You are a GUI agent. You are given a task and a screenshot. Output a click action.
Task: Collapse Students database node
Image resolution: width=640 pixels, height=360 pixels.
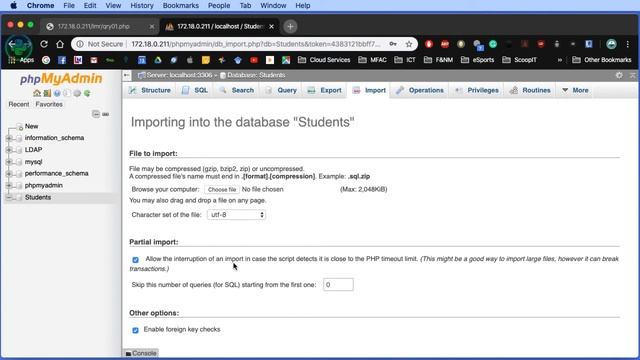tap(9, 198)
